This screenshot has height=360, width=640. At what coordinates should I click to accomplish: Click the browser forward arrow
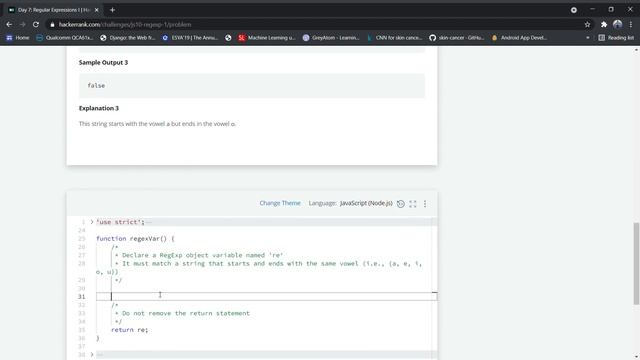[x=22, y=24]
